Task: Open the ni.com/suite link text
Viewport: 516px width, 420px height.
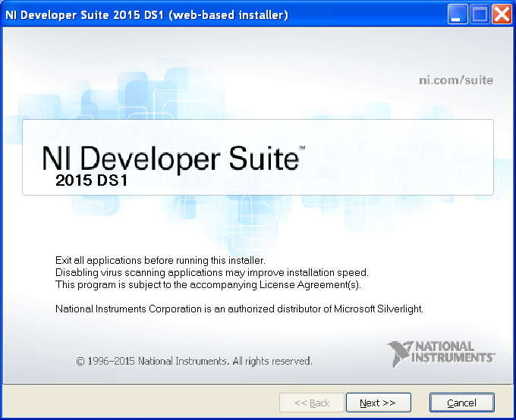Action: point(456,80)
